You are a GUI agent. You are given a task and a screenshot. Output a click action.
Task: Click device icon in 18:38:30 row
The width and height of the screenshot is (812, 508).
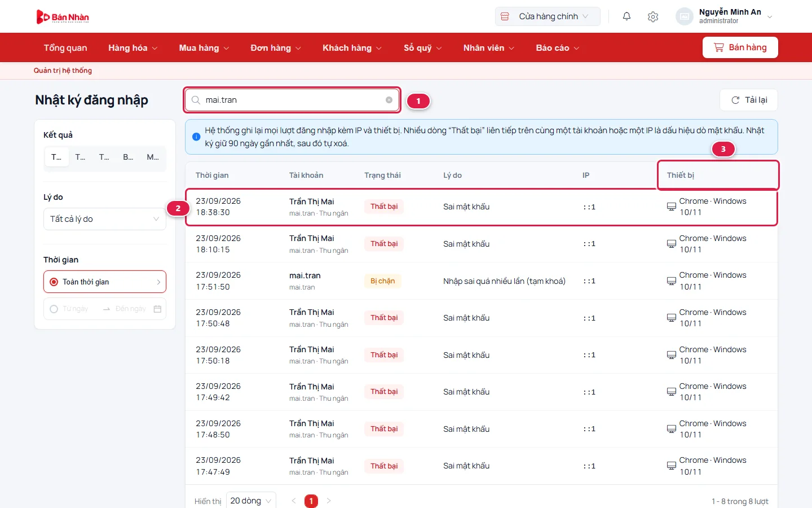pos(671,207)
